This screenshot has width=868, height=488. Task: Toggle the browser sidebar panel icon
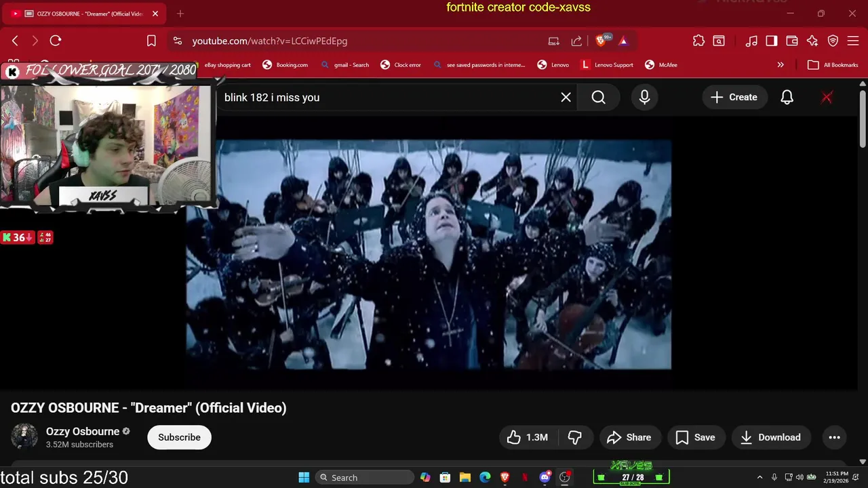click(x=772, y=41)
